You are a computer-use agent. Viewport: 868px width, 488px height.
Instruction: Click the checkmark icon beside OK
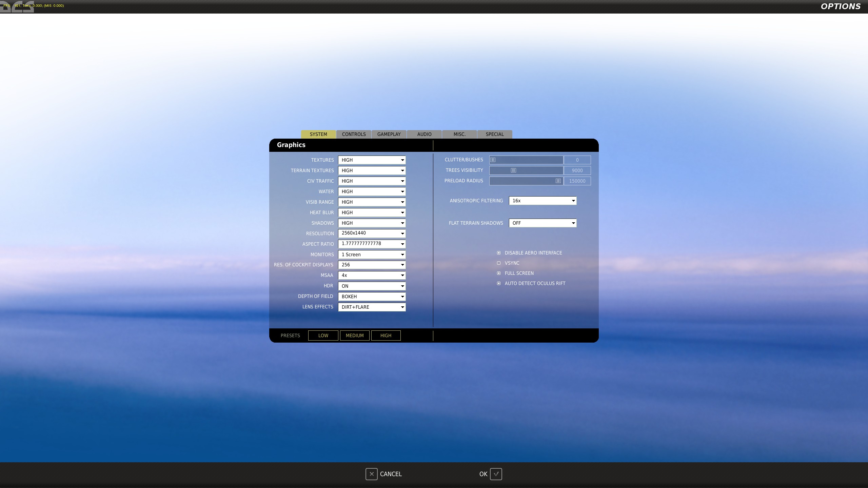496,474
